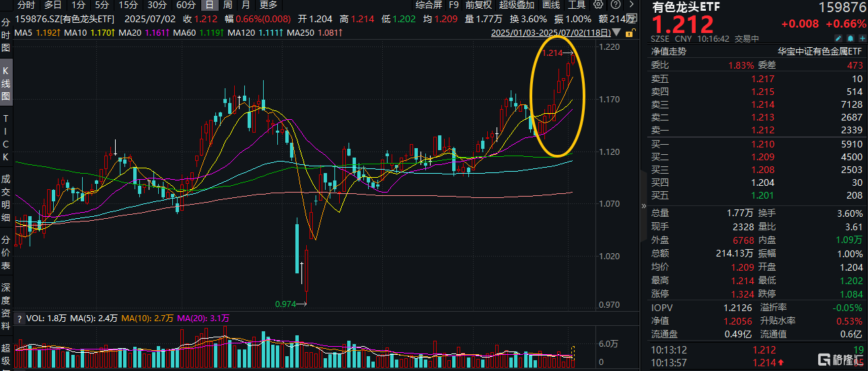
Task: Open the 更多 periods dropdown
Action: point(268,5)
